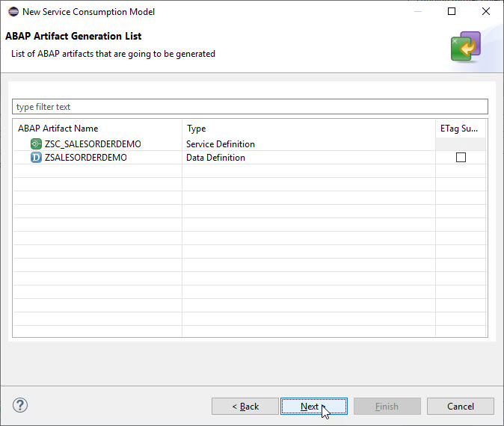The width and height of the screenshot is (504, 426).
Task: Maximize the New Service Consumption Model window
Action: [451, 12]
